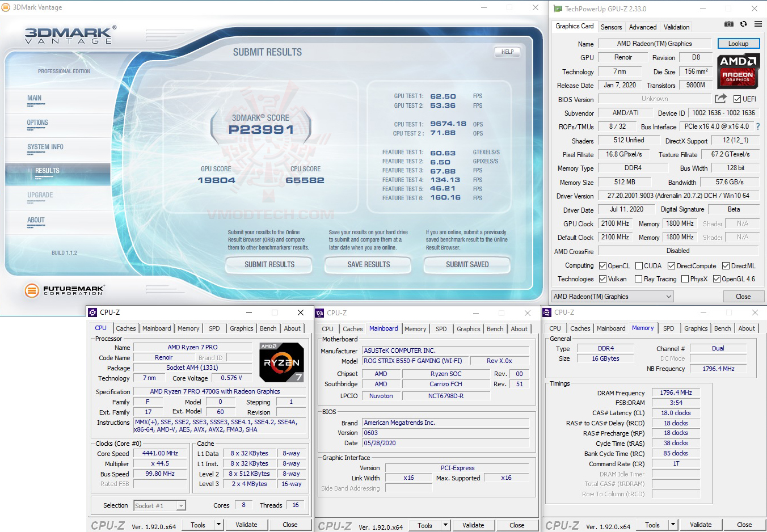Click title icon of CPU-Z CPU window

pyautogui.click(x=92, y=313)
